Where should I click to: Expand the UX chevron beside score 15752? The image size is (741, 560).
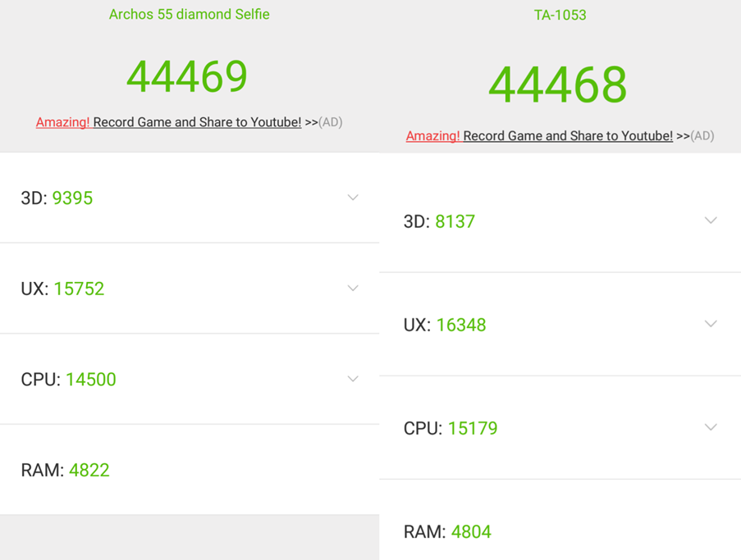(353, 289)
